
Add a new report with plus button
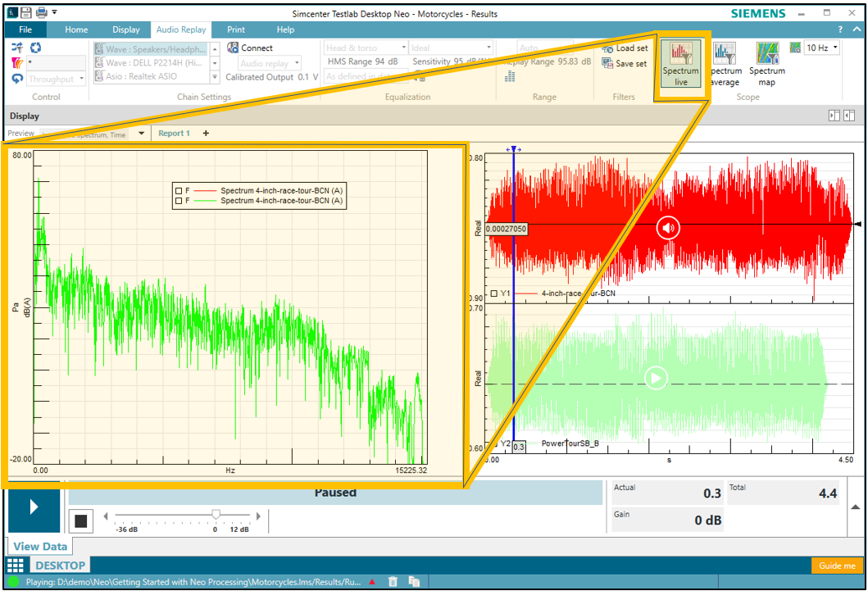pyautogui.click(x=206, y=134)
